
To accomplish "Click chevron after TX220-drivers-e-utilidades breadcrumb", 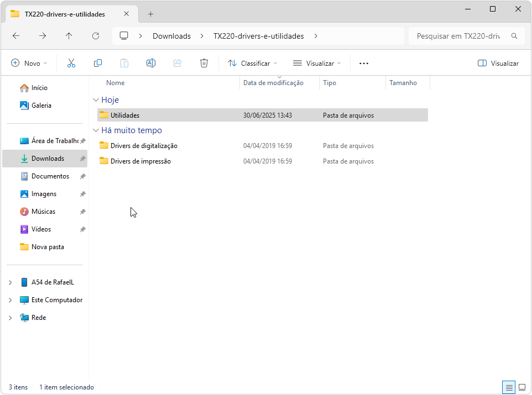I will pyautogui.click(x=316, y=36).
